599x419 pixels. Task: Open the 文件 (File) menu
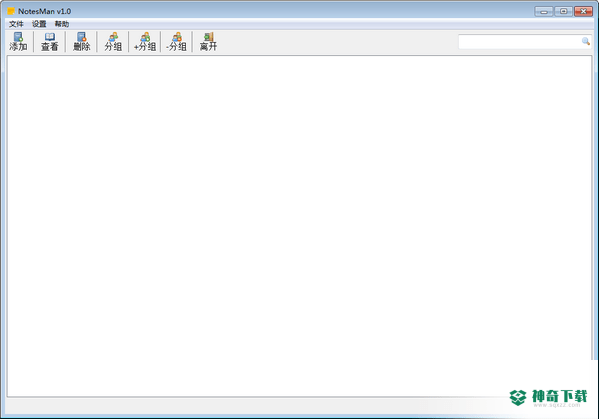tap(16, 24)
